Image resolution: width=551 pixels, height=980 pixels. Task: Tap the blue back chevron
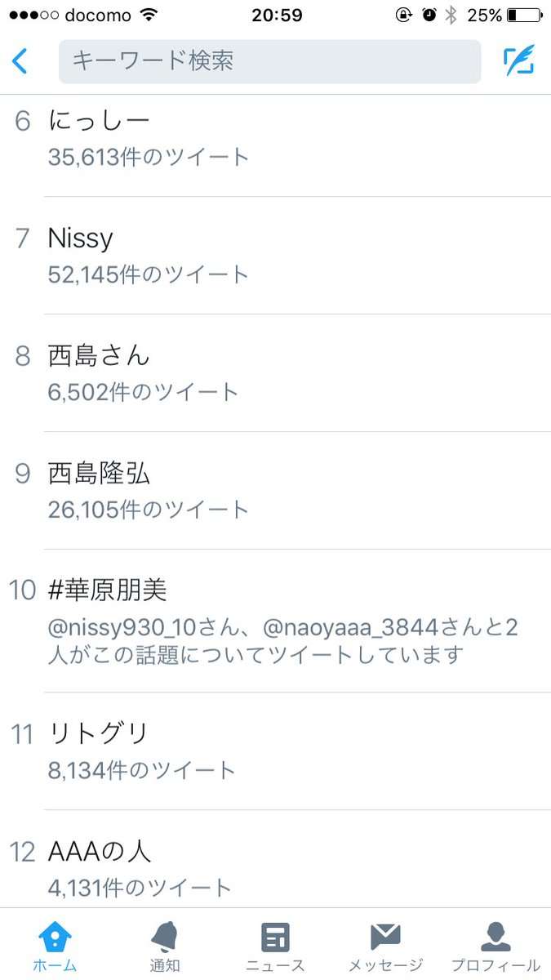pos(20,60)
